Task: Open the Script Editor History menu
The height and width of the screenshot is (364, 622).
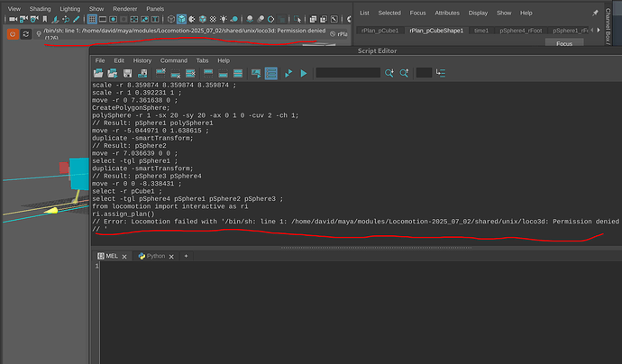Action: tap(142, 60)
